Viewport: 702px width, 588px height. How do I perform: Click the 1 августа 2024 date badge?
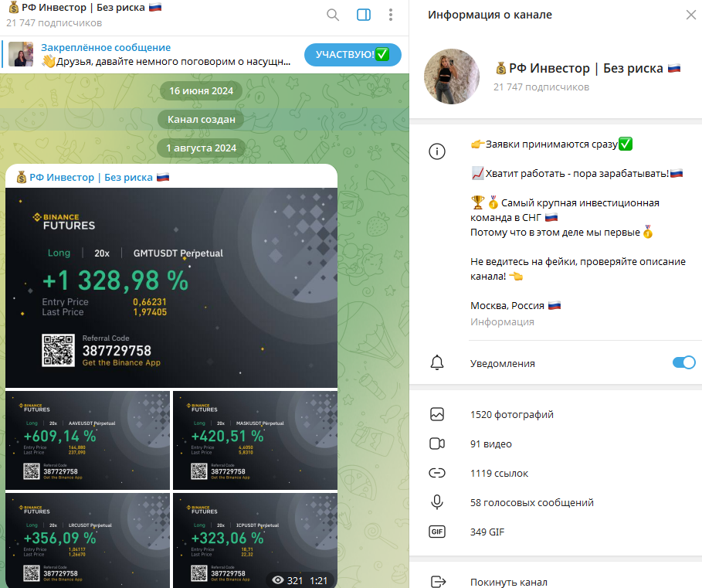point(201,148)
